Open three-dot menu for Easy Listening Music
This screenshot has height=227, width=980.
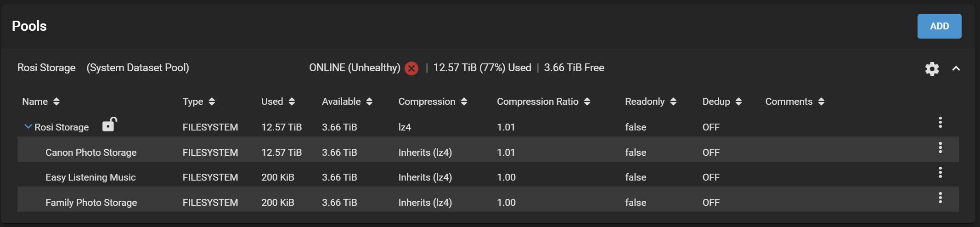[940, 172]
